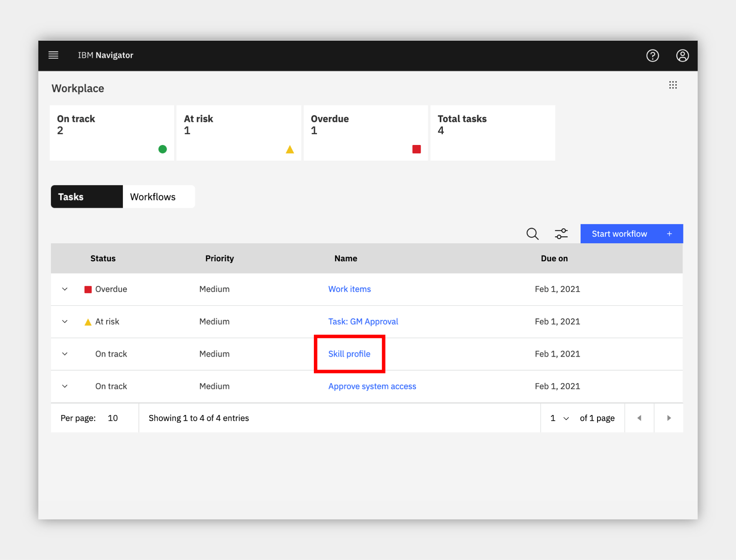
Task: Click the due date in Skill profile row
Action: pyautogui.click(x=557, y=354)
